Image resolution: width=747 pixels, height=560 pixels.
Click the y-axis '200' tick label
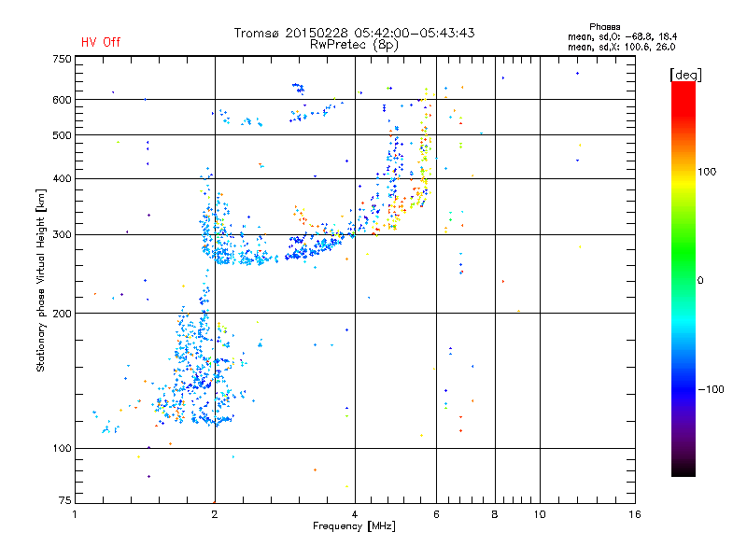(x=62, y=314)
